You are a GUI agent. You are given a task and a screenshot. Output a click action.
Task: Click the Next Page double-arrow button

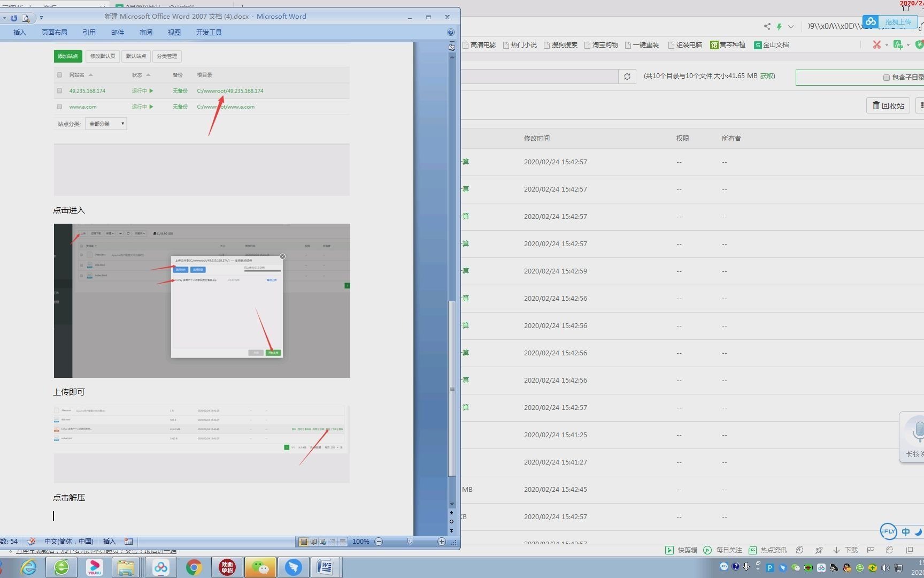pyautogui.click(x=452, y=530)
